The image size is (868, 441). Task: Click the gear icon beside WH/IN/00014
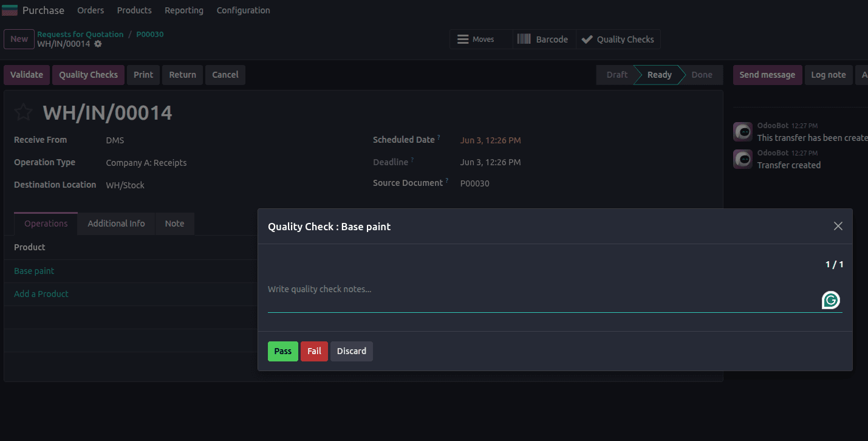click(x=98, y=44)
